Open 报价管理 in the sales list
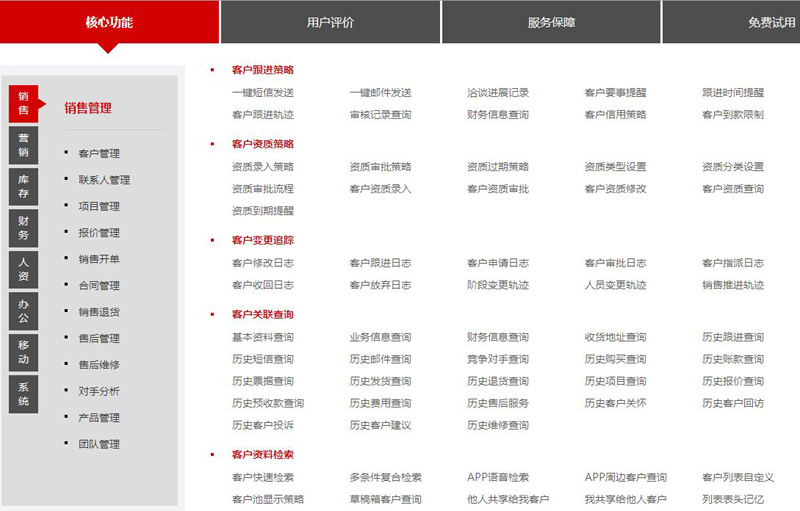 click(x=98, y=233)
